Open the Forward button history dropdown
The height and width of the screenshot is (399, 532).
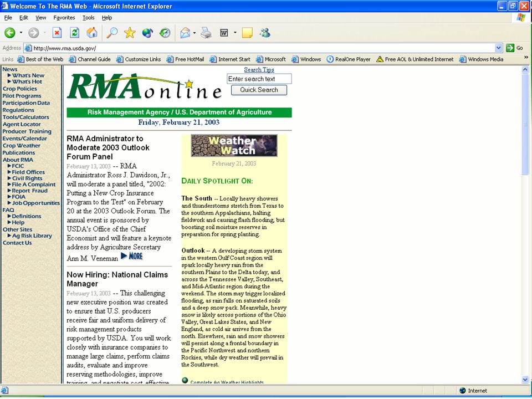point(44,33)
